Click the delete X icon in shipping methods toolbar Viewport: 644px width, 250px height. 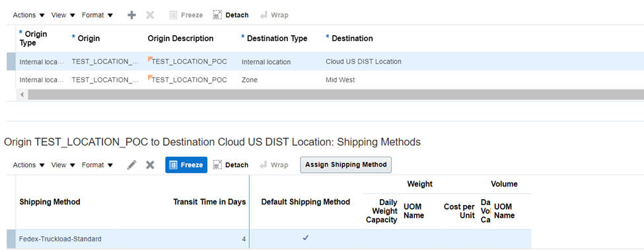click(151, 165)
